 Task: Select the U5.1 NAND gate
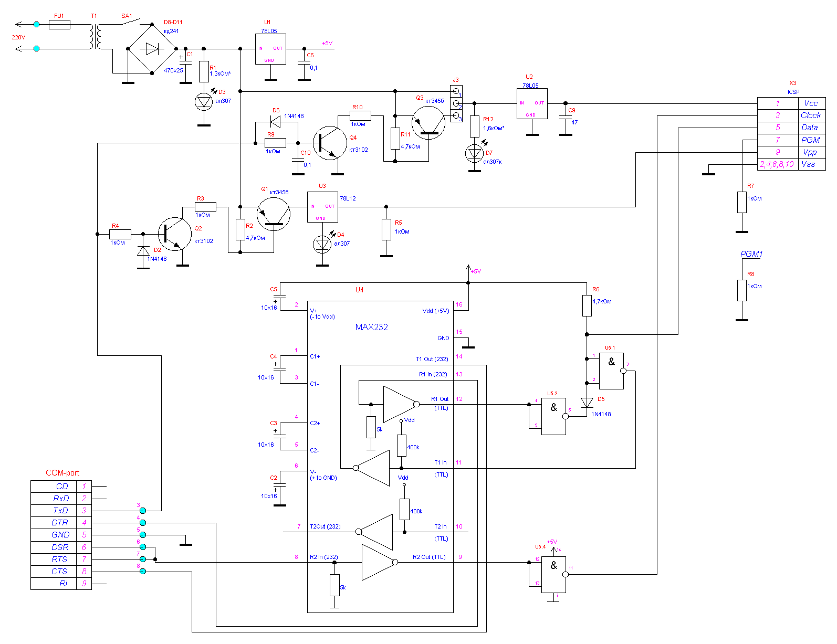612,371
